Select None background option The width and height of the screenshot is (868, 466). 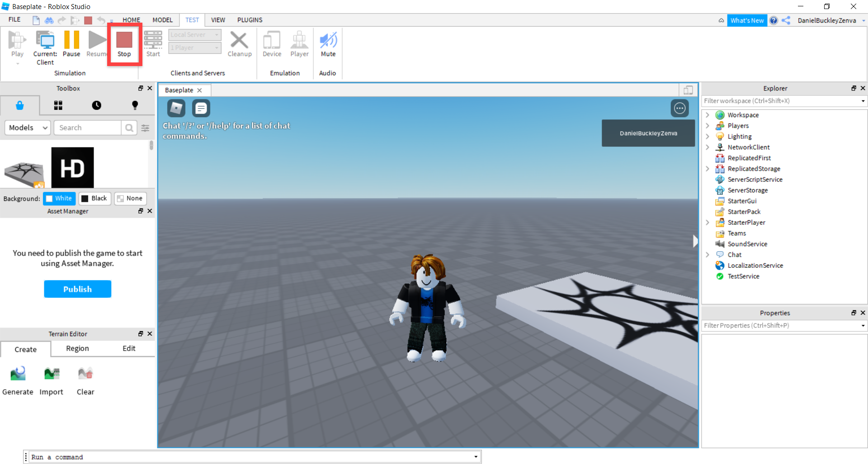click(x=130, y=198)
